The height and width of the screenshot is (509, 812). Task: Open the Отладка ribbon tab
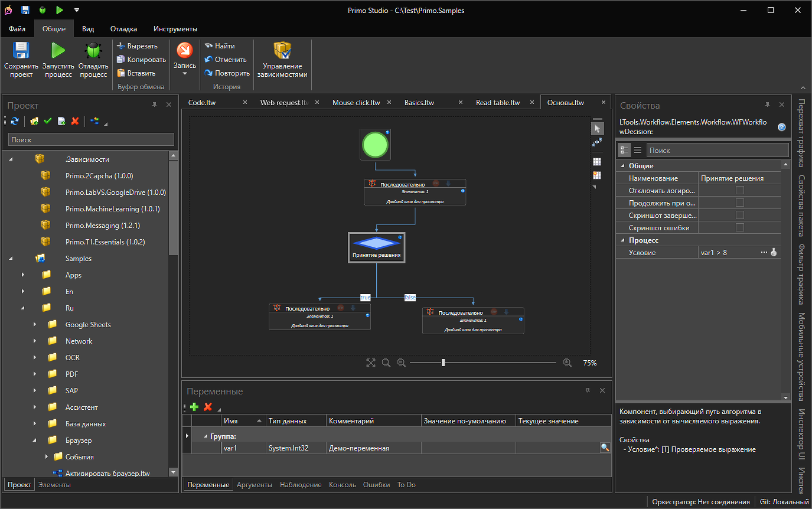pos(123,29)
